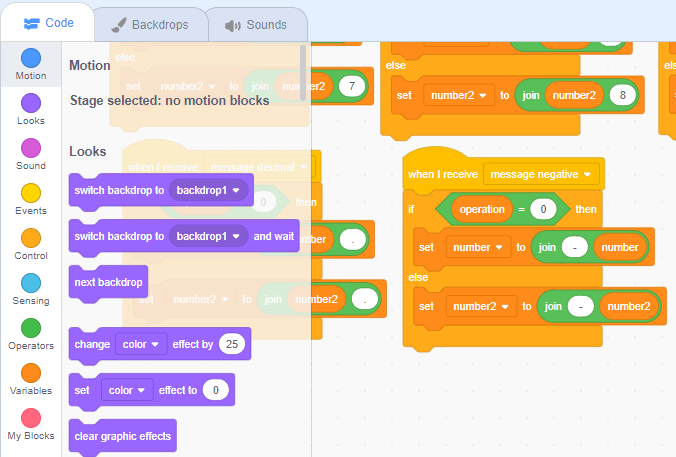Click the clear graphic effects block
This screenshot has height=457, width=676.
tap(123, 436)
